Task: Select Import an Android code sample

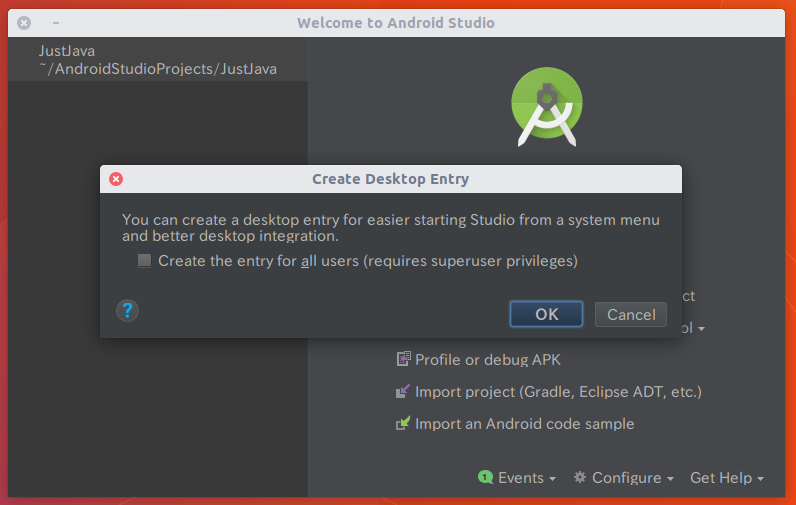Action: point(524,424)
